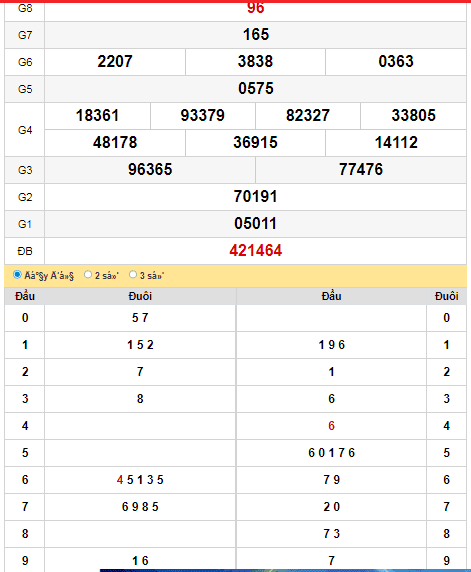
Task: Click the red special prize number 421464
Action: [255, 251]
